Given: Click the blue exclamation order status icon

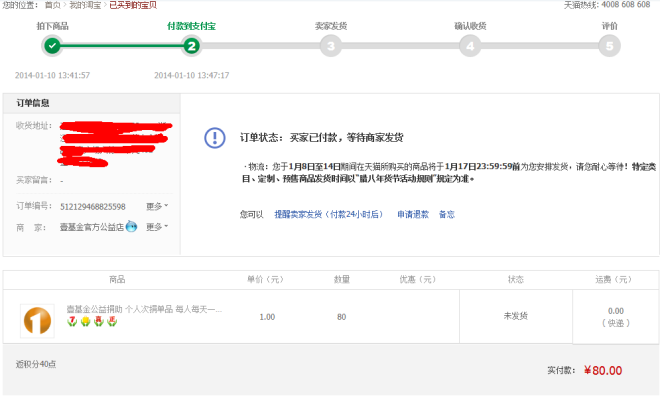Looking at the screenshot, I should click(215, 138).
